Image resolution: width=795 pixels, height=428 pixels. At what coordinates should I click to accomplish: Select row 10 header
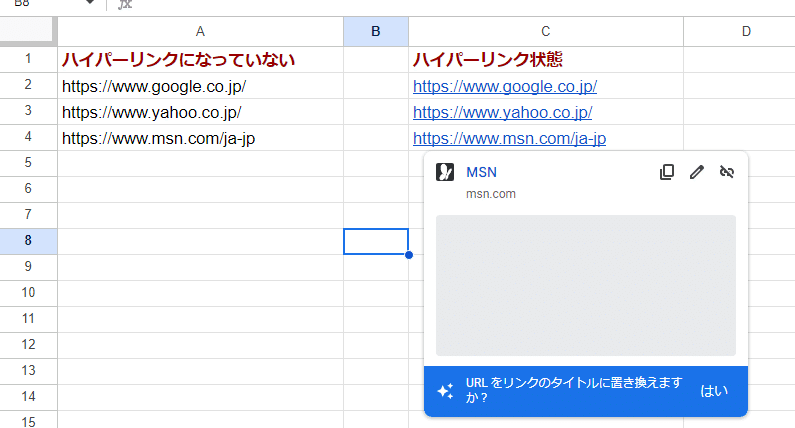pos(28,293)
